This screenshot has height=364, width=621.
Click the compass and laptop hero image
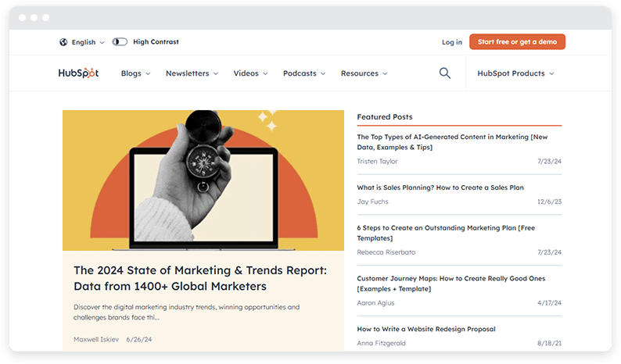(x=203, y=180)
